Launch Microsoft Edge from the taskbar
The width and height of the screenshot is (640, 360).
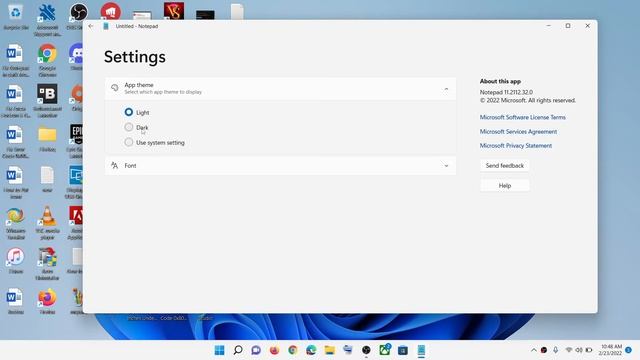[311, 350]
